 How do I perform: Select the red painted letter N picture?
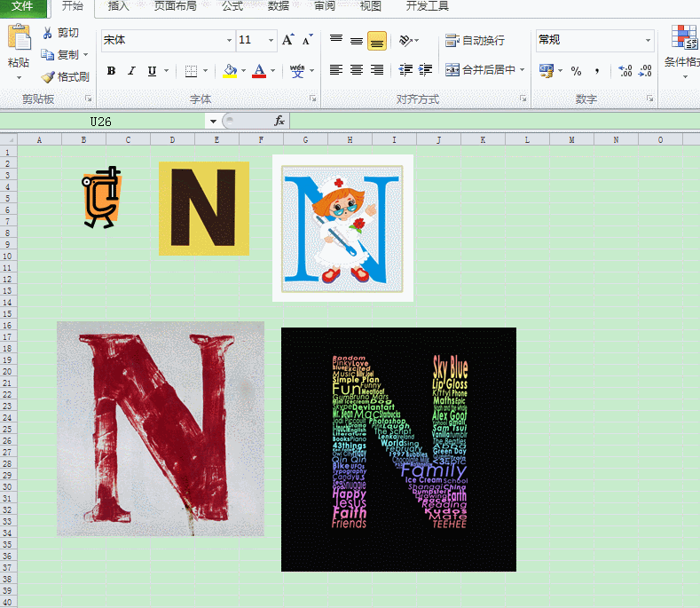point(161,429)
